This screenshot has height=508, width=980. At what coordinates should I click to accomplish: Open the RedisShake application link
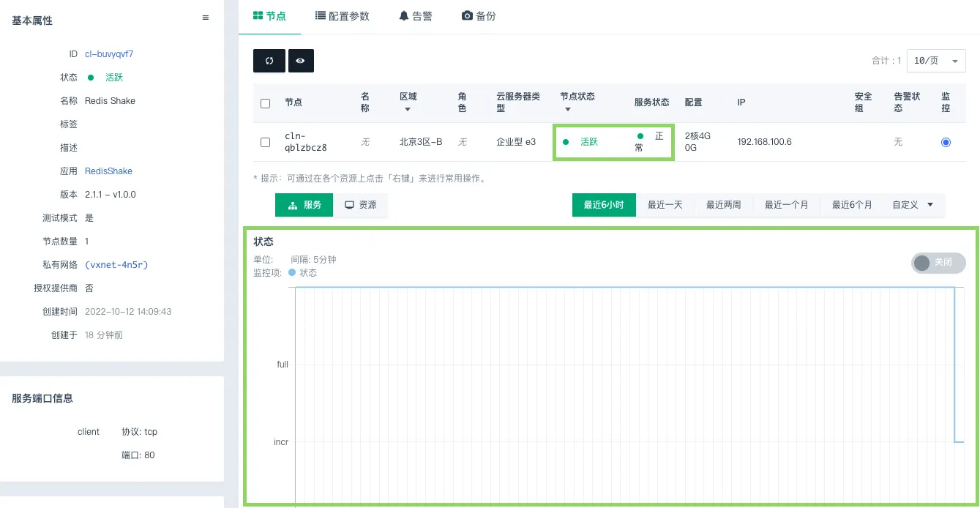point(108,171)
